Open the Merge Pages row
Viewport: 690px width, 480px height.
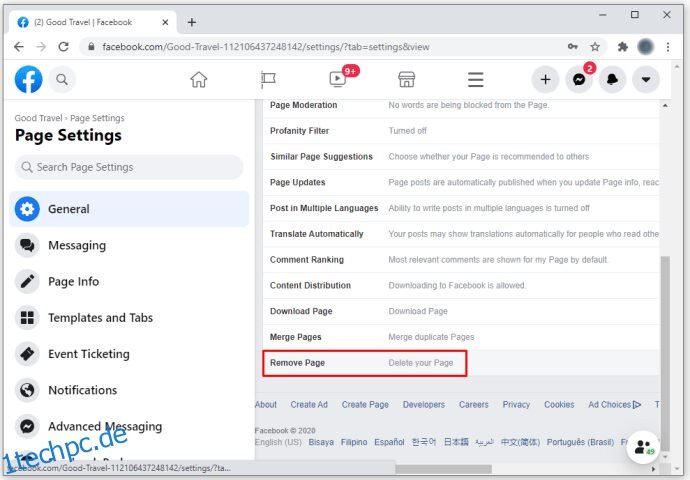tap(461, 337)
